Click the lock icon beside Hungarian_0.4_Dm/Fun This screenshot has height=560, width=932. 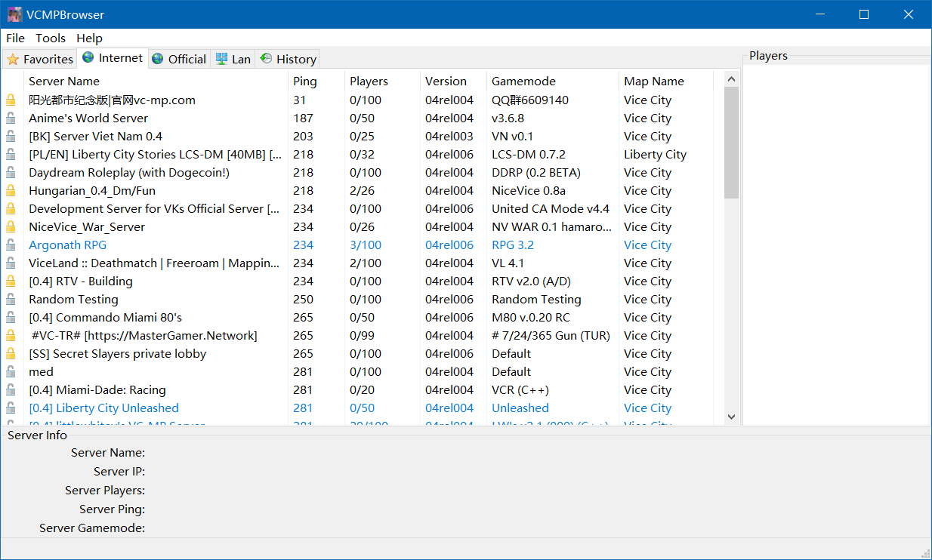click(11, 190)
